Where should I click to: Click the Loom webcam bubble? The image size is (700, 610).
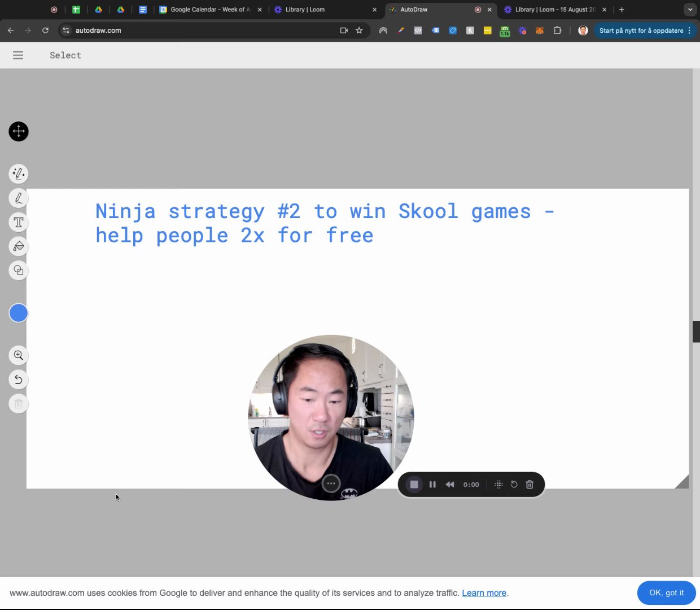click(x=331, y=417)
